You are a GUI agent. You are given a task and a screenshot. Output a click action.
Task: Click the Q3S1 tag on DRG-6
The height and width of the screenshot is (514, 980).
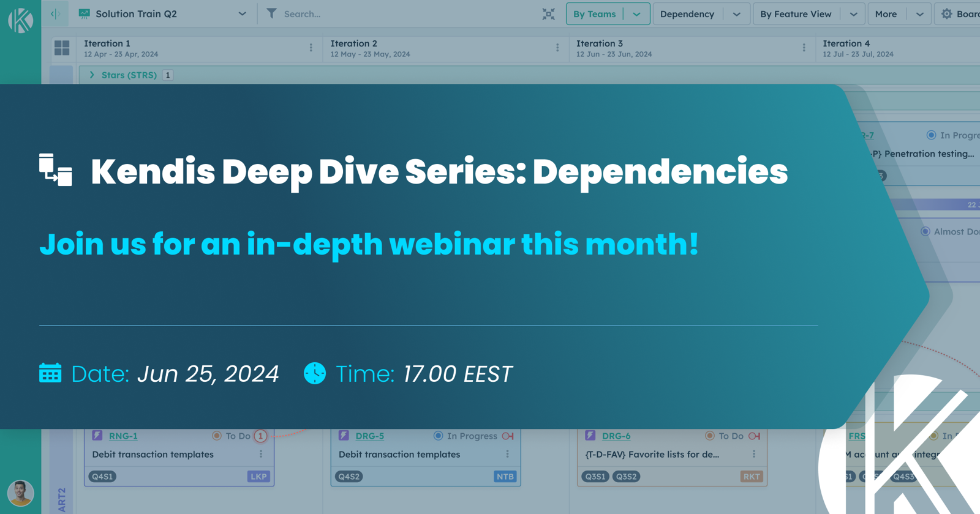(x=595, y=477)
